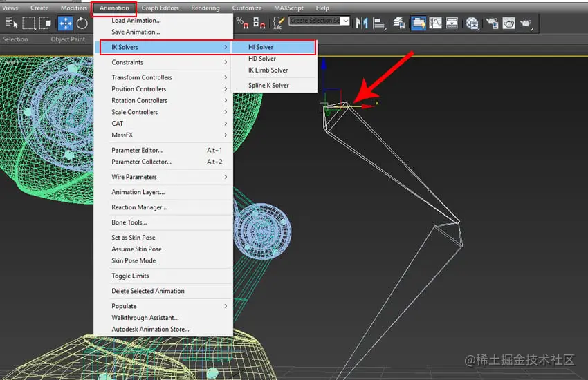
Task: Toggle the Window/Crossing selection icon
Action: click(46, 23)
